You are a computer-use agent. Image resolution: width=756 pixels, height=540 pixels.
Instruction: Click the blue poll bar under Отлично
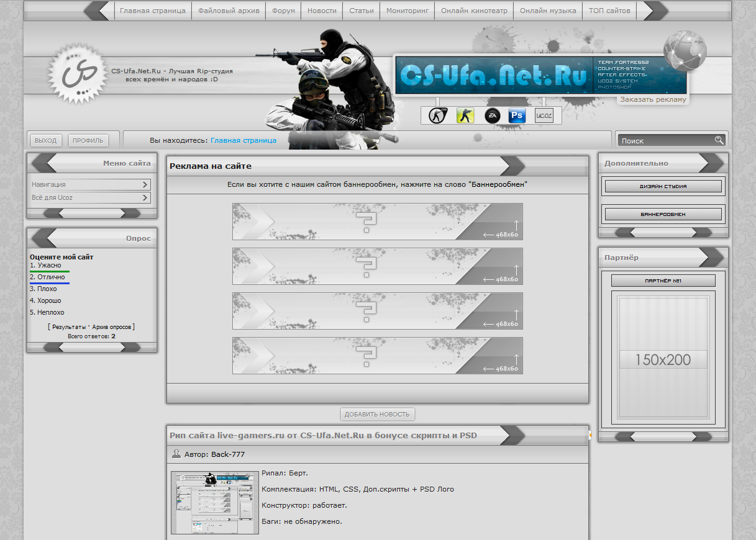[x=50, y=283]
